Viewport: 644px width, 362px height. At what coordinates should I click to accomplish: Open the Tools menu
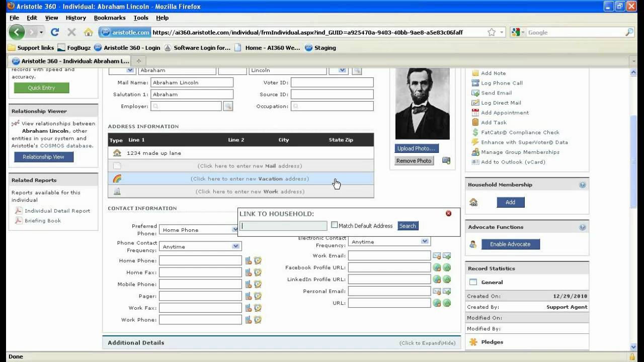click(x=141, y=18)
